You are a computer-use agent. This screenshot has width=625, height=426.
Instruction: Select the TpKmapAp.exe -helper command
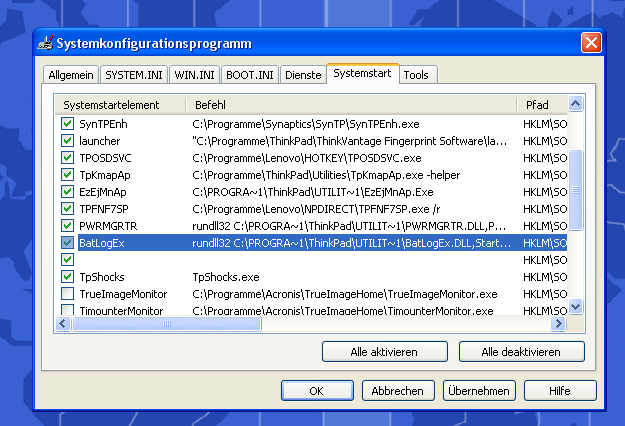[x=326, y=175]
